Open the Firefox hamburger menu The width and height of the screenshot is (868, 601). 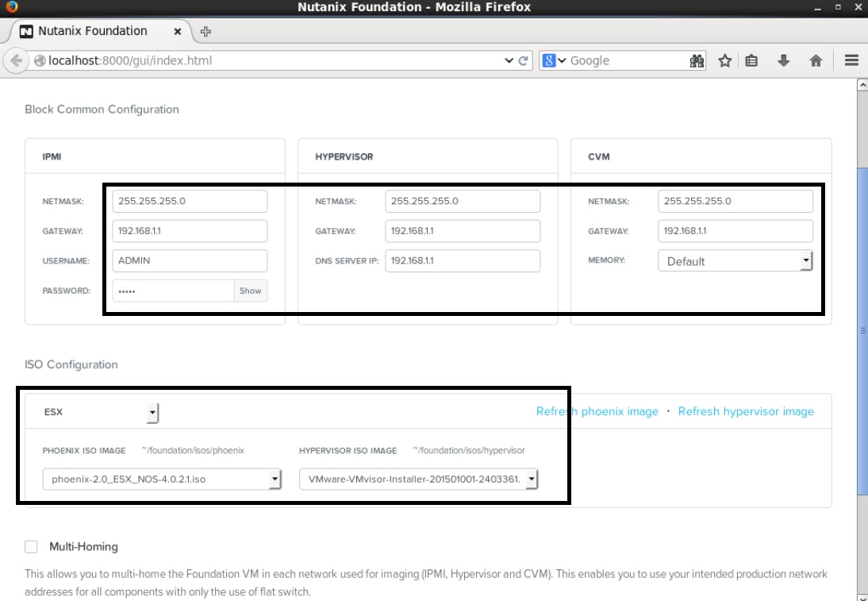851,60
